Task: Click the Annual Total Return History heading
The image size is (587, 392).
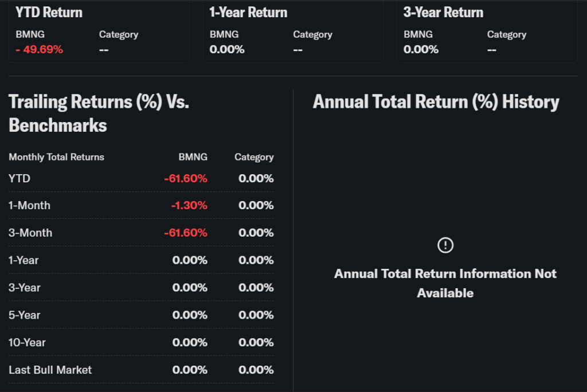Action: point(436,102)
